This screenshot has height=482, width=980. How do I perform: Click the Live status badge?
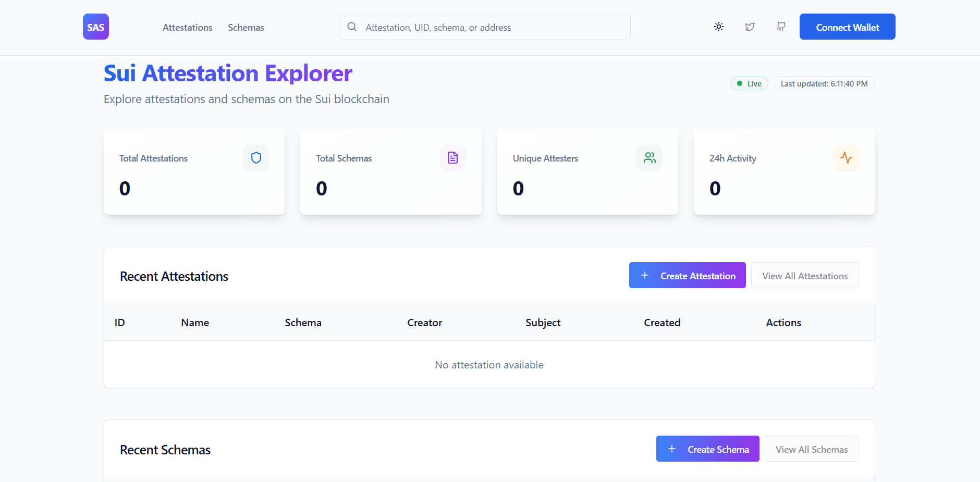[x=749, y=84]
